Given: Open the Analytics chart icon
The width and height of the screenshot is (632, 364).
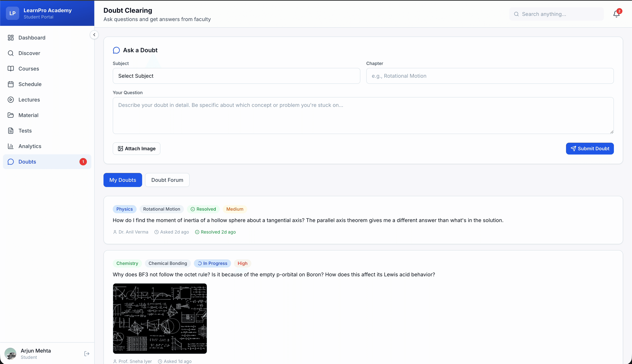Looking at the screenshot, I should [11, 146].
